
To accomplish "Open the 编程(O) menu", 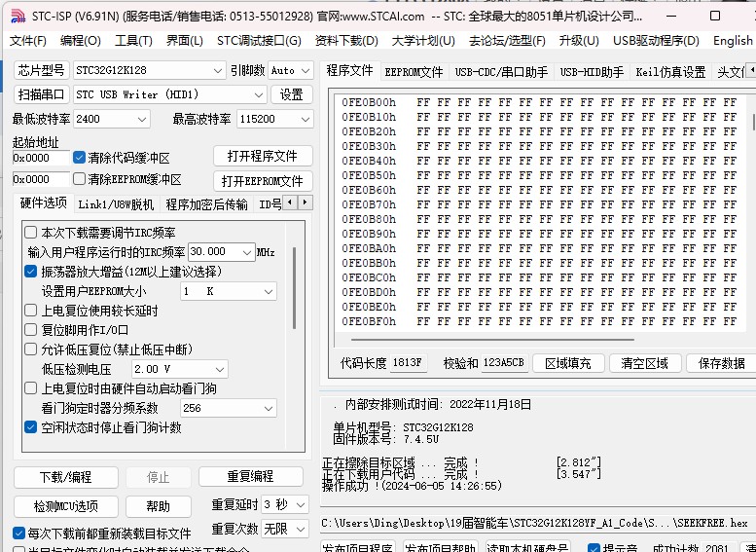I will pyautogui.click(x=81, y=41).
